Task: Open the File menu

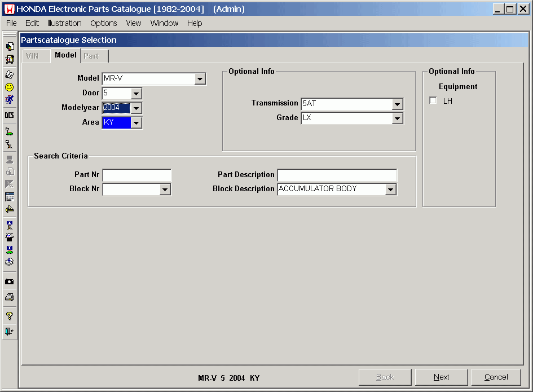Action: 11,23
